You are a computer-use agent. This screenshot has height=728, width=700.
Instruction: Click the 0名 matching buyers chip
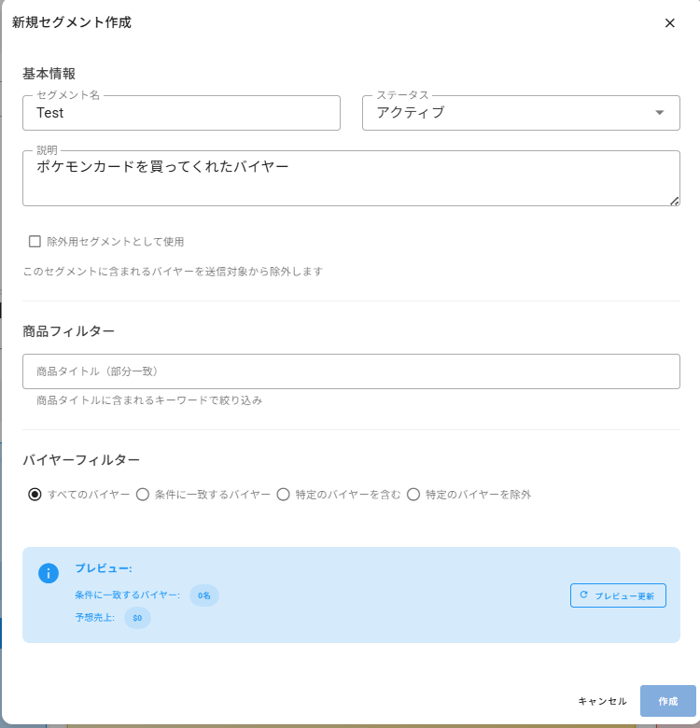point(204,595)
